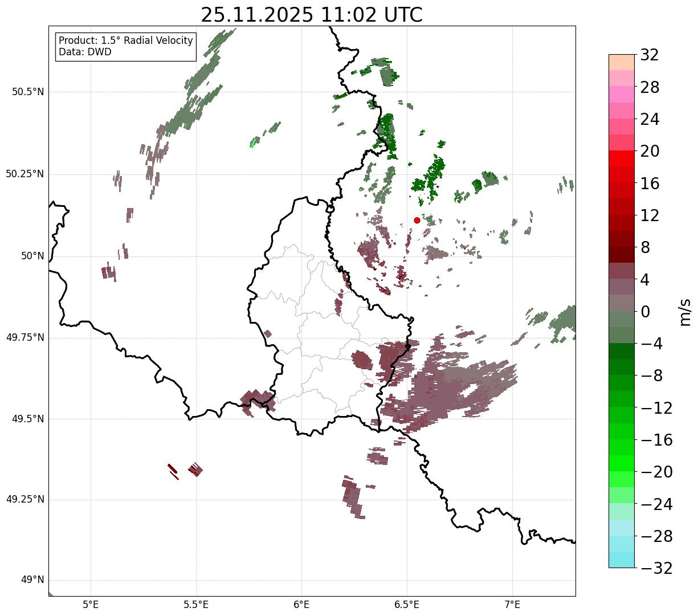The image size is (698, 616).
Task: Click the dark green colorbar swatch below −4
Action: point(622,351)
